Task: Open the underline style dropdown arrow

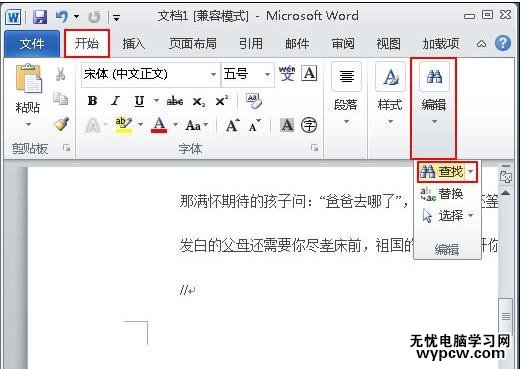Action: (x=156, y=100)
